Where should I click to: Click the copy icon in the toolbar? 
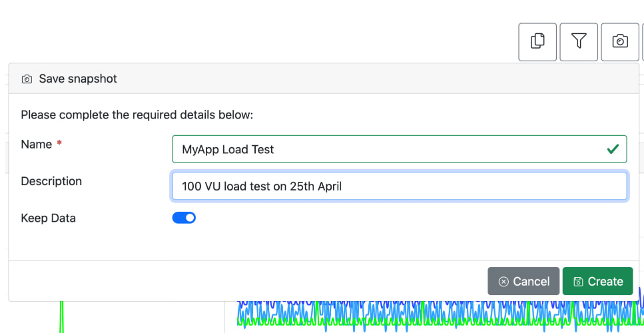coord(537,41)
